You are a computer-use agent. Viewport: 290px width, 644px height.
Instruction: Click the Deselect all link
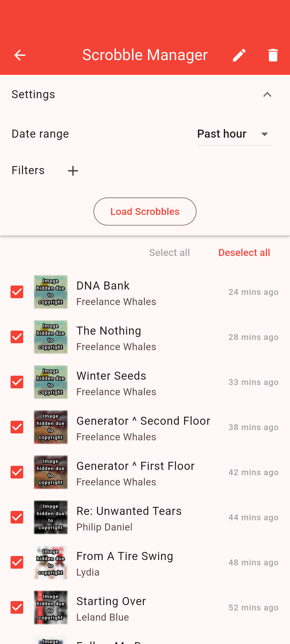(244, 253)
